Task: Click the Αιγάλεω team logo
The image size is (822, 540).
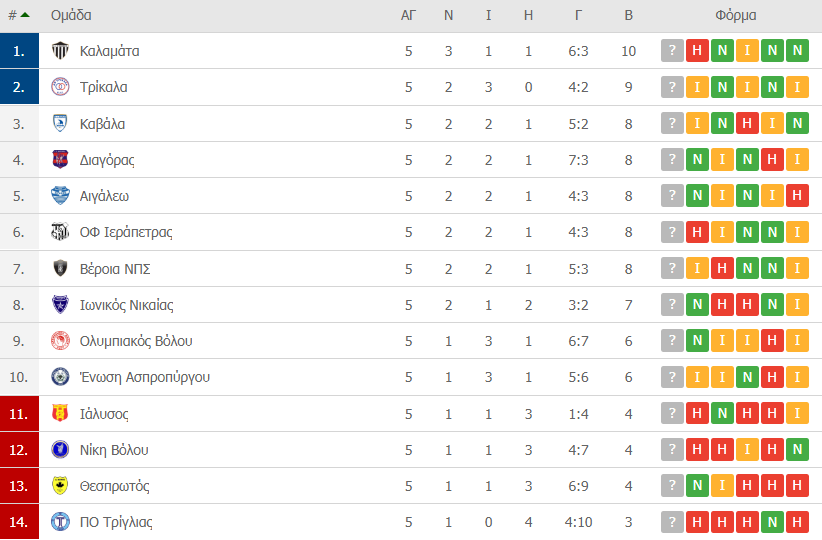Action: click(60, 196)
